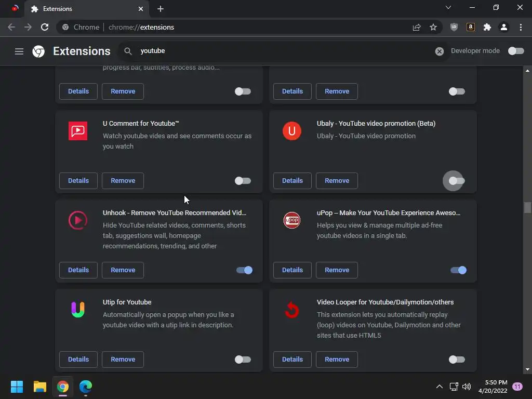The height and width of the screenshot is (399, 532).
Task: Go forward in browser history
Action: 28,27
